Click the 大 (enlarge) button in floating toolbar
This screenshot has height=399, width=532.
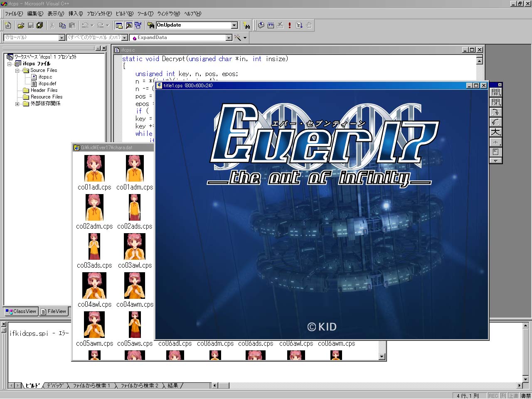(x=496, y=132)
